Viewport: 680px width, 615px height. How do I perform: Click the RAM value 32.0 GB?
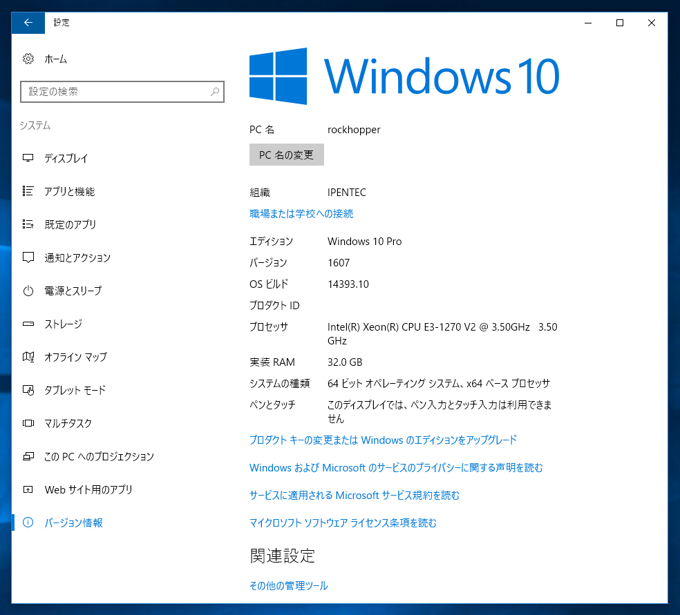(345, 362)
